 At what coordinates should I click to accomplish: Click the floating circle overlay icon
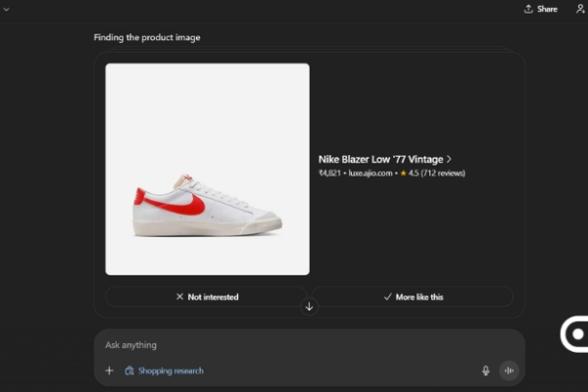[576, 334]
